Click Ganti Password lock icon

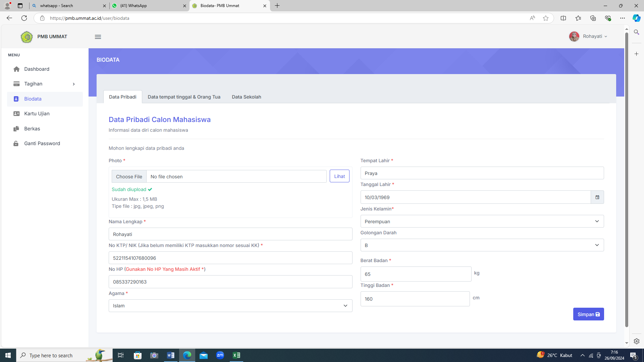tap(16, 143)
